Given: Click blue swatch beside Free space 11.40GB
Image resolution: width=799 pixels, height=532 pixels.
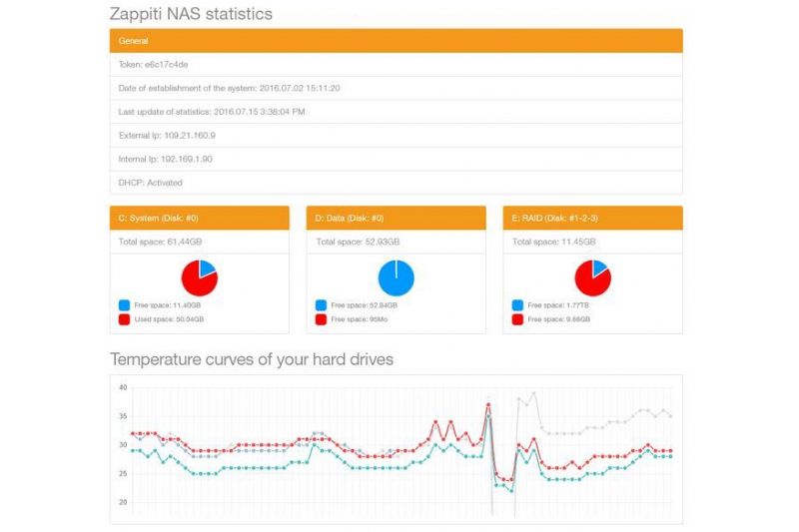Looking at the screenshot, I should coord(124,305).
